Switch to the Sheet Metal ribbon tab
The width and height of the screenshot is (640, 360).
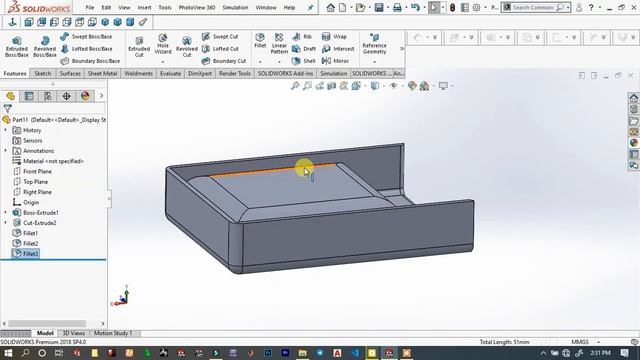(x=102, y=73)
